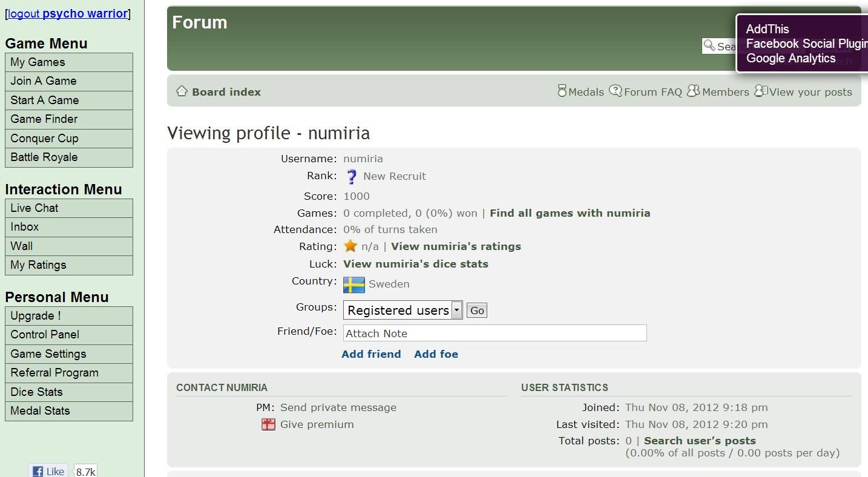Click the gold star rating icon
This screenshot has height=477, width=868.
[350, 246]
